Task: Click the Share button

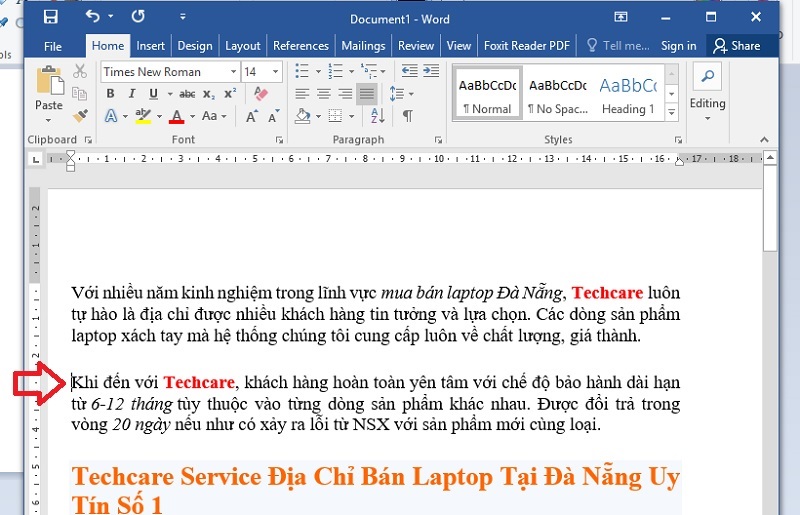Action: 737,46
